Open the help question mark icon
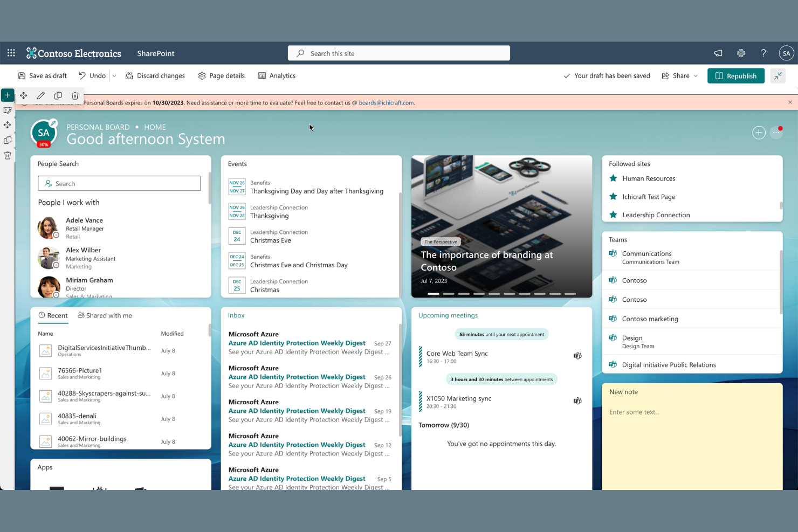This screenshot has height=532, width=798. tap(763, 53)
